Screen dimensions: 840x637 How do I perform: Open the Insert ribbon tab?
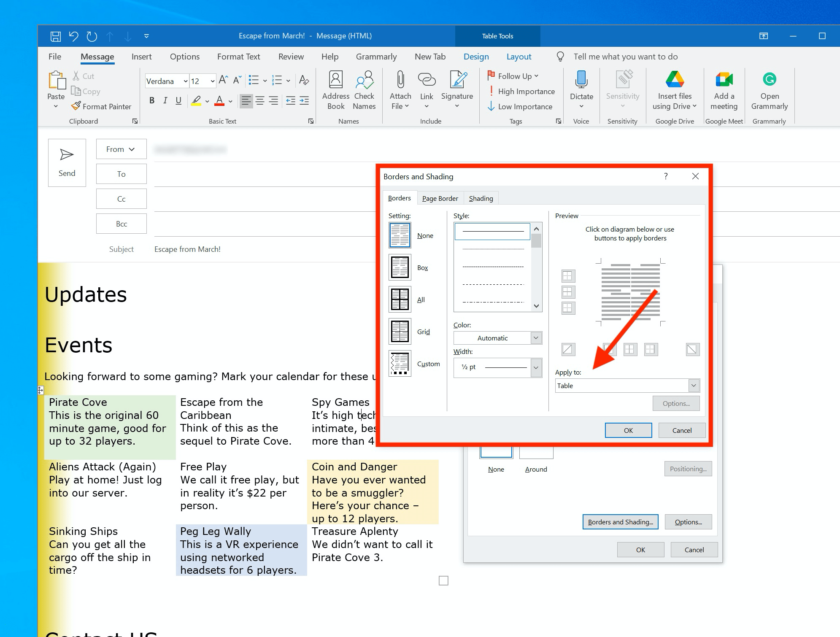(141, 57)
